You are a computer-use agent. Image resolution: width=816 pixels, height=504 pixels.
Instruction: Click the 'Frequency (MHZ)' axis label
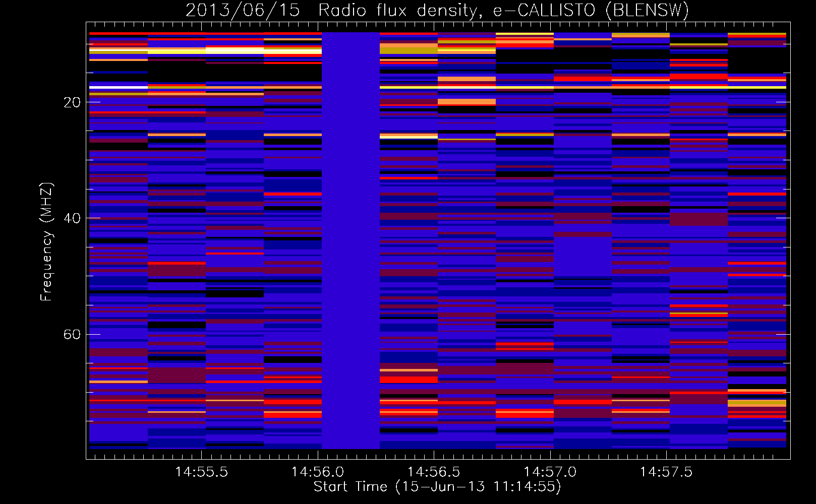tap(46, 242)
